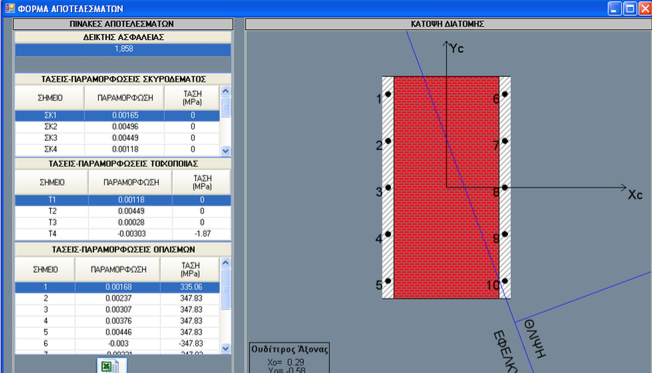Viewport: 652px width, 374px height.
Task: Click ΤΑΣΗ (MPa) header in reinforcement table
Action: point(190,270)
